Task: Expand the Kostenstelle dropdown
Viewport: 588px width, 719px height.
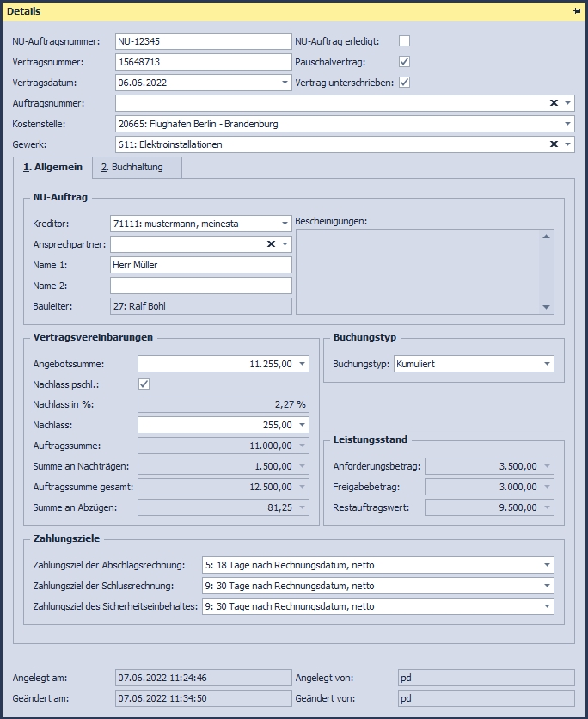Action: click(567, 124)
